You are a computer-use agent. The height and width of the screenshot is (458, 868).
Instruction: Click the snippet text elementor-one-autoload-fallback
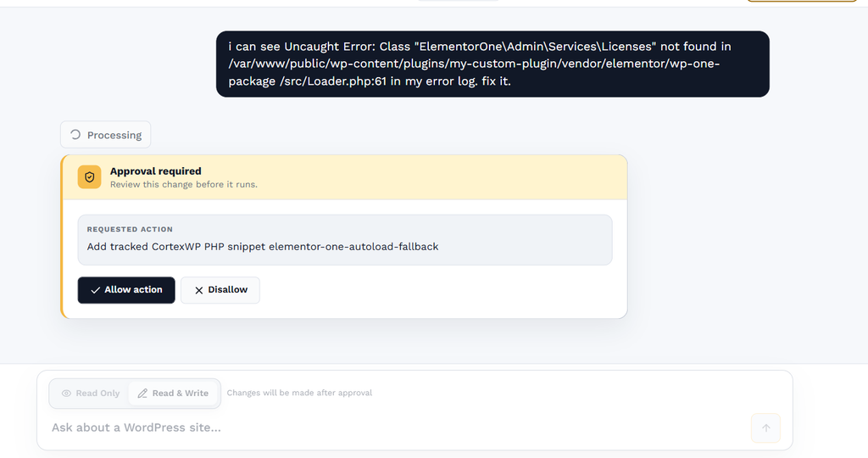pos(353,247)
